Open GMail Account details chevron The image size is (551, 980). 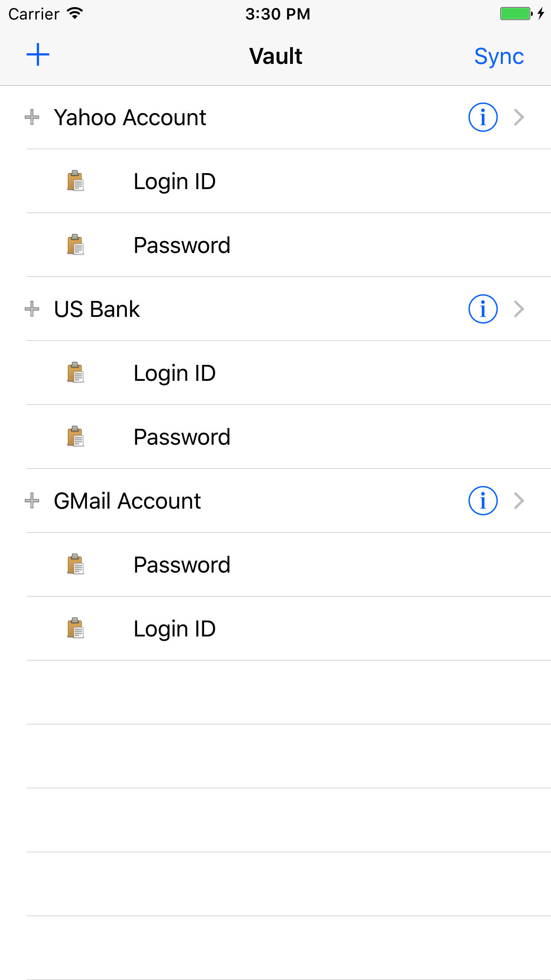(519, 501)
